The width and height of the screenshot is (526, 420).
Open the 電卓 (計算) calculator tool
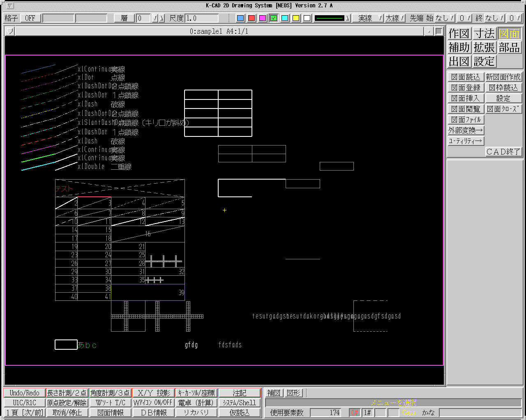[196, 403]
